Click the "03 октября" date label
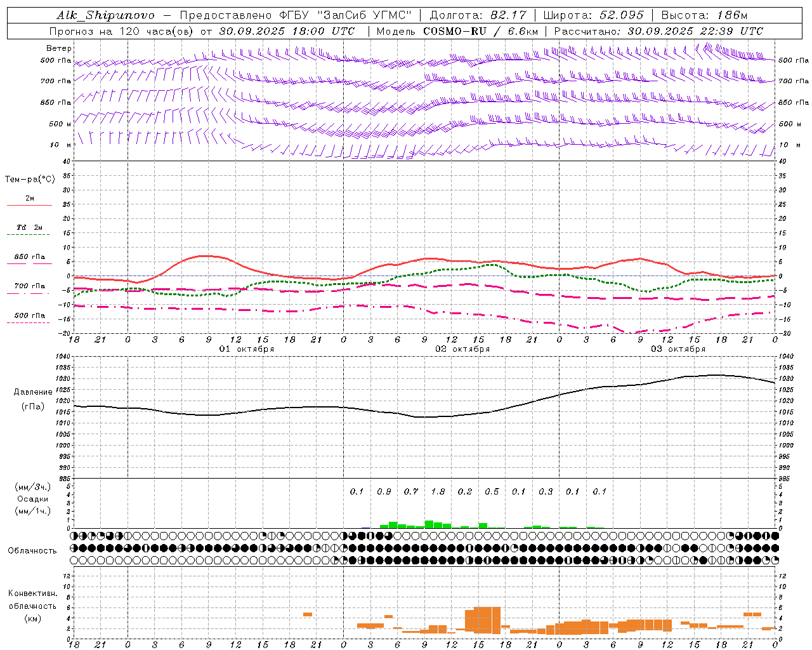The width and height of the screenshot is (812, 650). [x=678, y=349]
